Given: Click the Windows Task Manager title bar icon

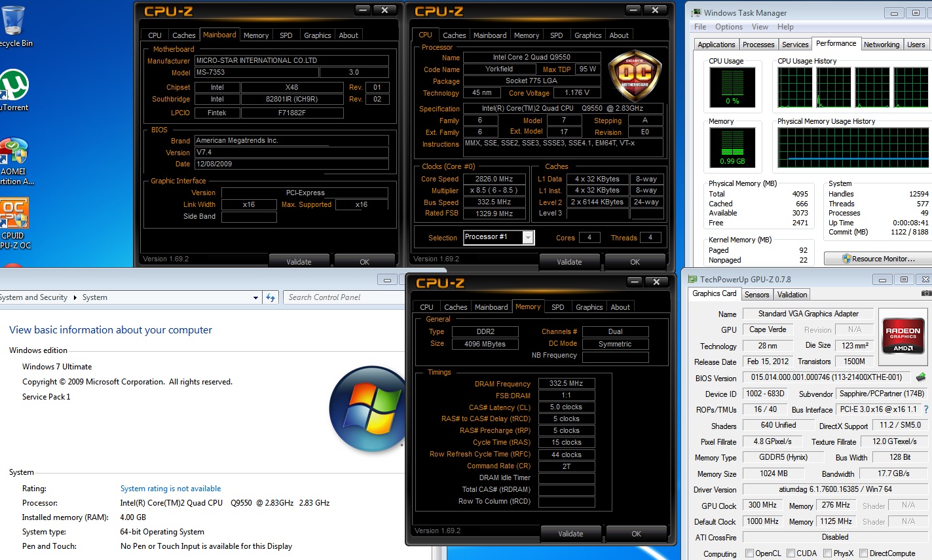Looking at the screenshot, I should 696,12.
